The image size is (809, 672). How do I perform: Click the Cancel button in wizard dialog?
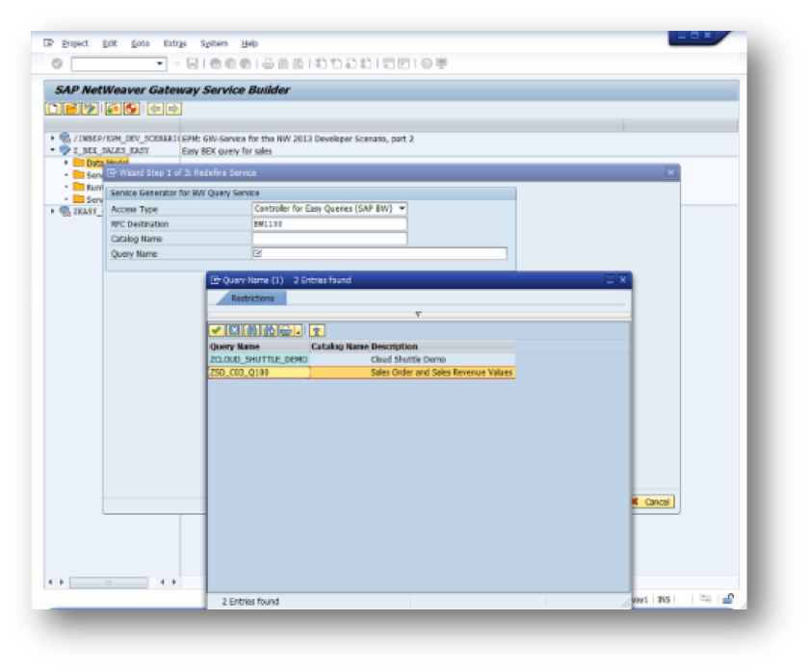[653, 502]
